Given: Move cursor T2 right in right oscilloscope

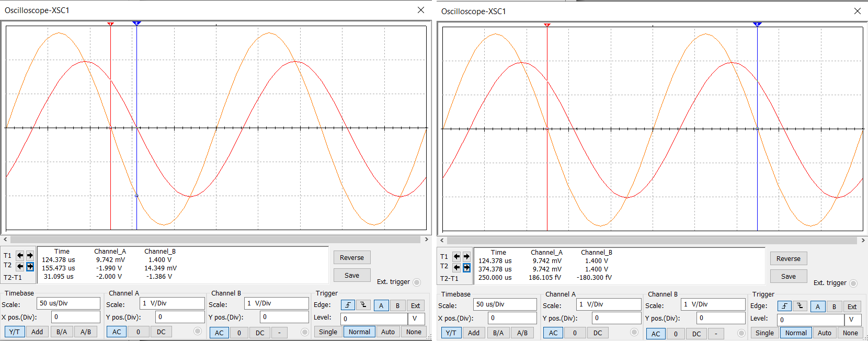Looking at the screenshot, I should click(x=466, y=267).
